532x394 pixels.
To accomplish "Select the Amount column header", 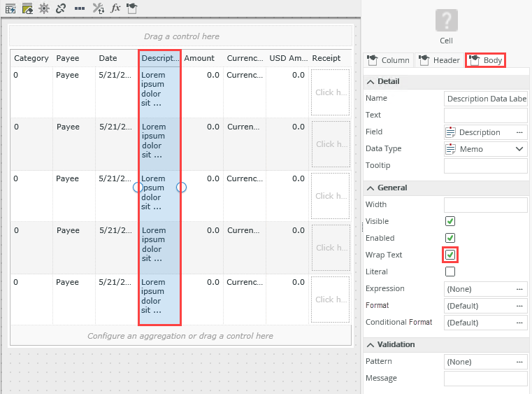I will (199, 58).
